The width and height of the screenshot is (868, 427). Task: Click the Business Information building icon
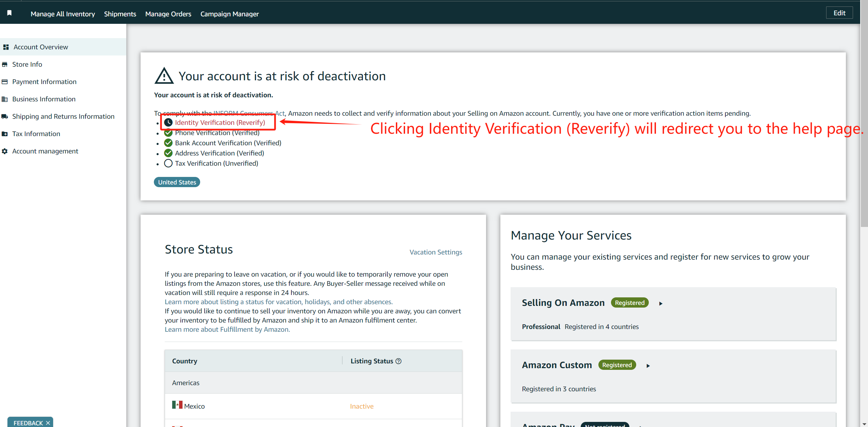tap(5, 99)
